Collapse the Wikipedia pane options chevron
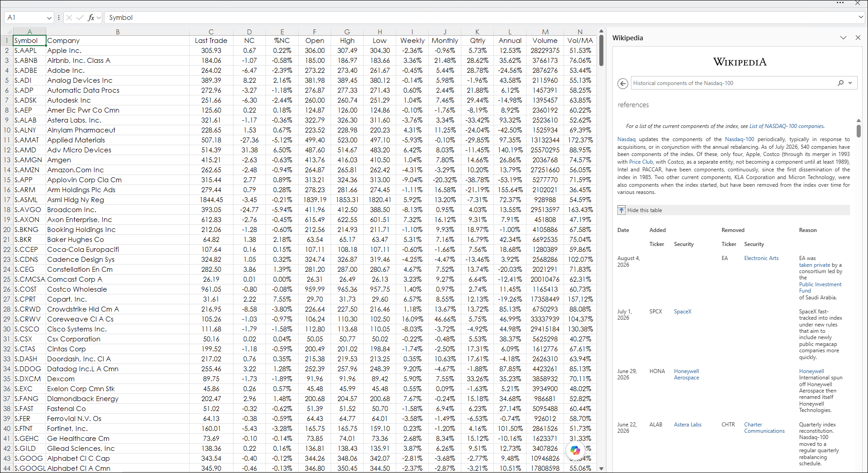 pyautogui.click(x=843, y=38)
